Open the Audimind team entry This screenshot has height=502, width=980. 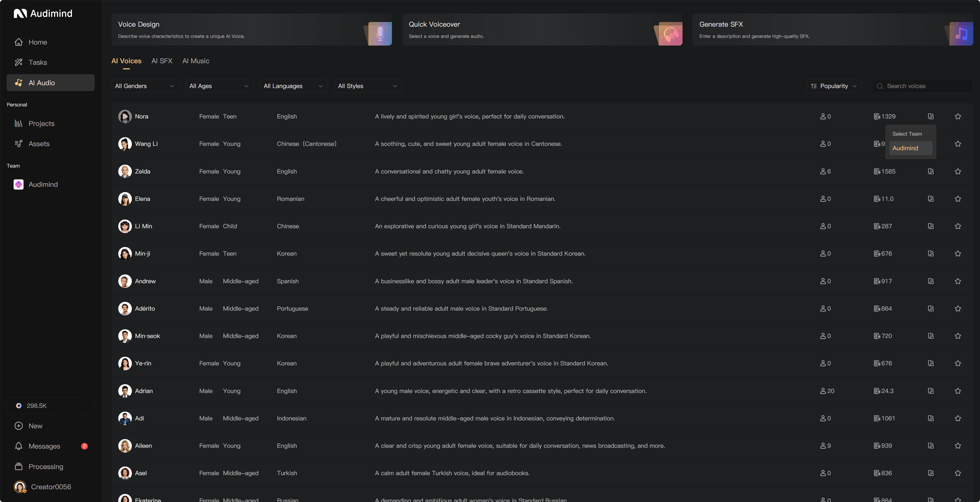(x=51, y=184)
